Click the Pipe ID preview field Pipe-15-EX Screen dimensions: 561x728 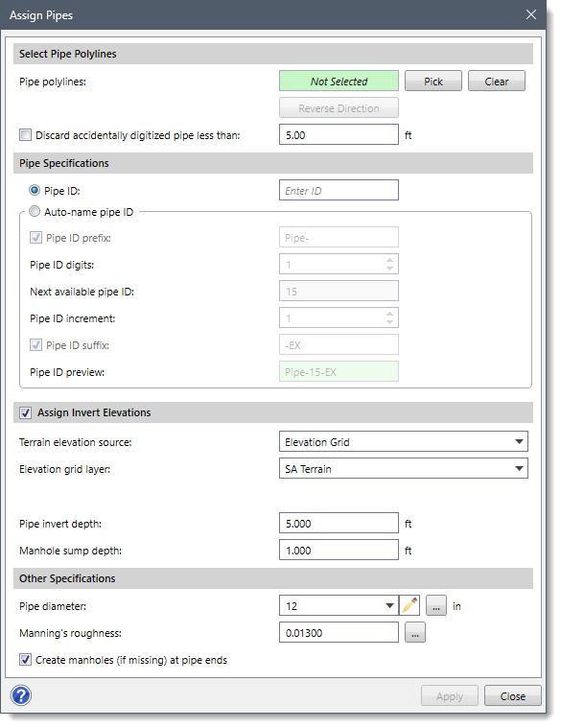tap(339, 372)
